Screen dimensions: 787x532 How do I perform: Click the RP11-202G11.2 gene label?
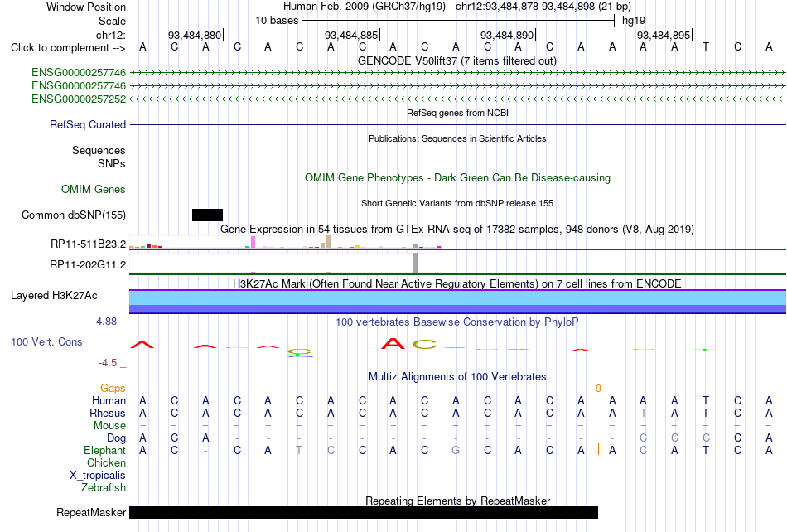point(88,264)
